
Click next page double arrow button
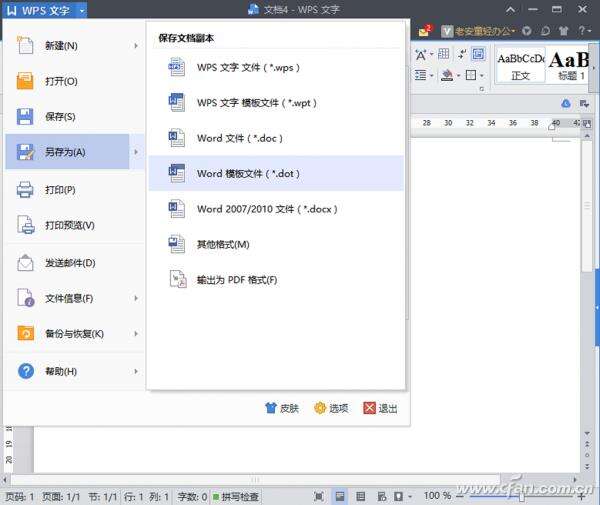(x=587, y=467)
